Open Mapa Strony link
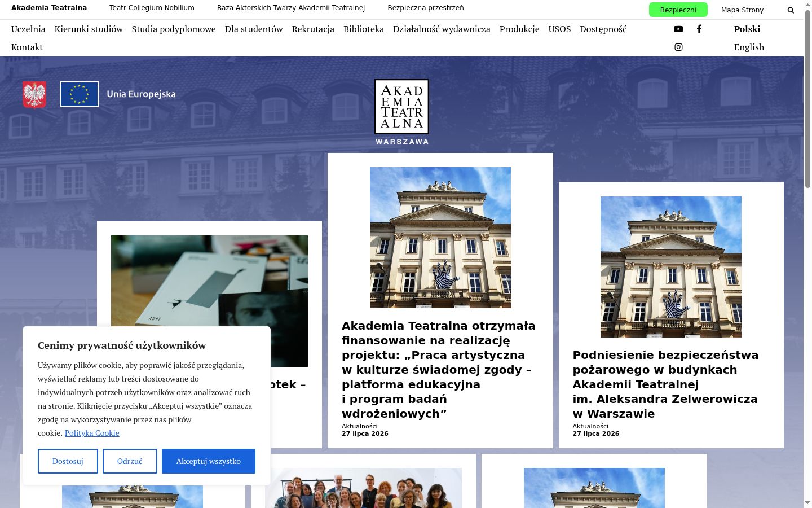This screenshot has height=508, width=812. [x=742, y=10]
